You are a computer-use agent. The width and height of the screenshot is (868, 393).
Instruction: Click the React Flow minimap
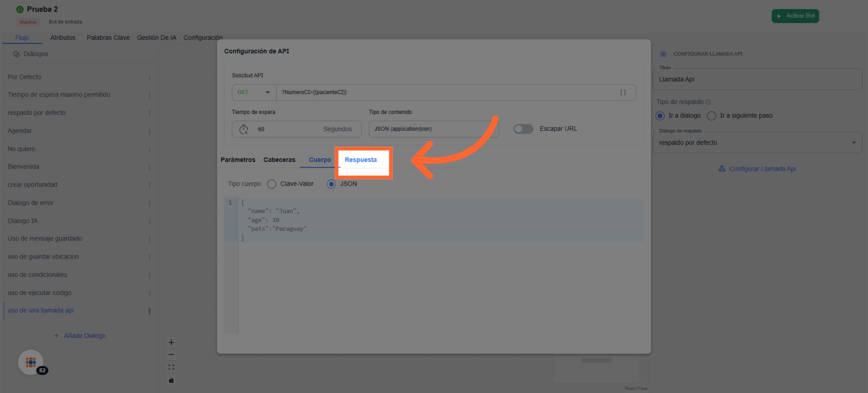coord(597,369)
